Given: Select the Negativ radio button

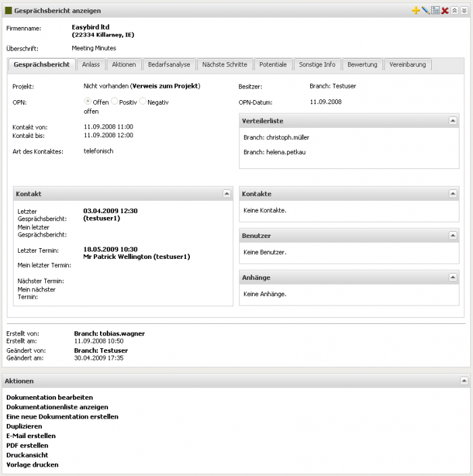Looking at the screenshot, I should pos(143,102).
